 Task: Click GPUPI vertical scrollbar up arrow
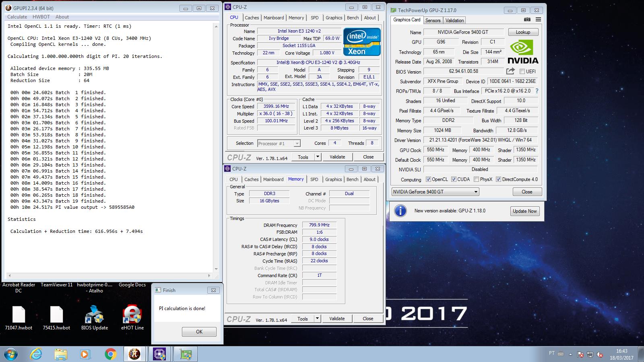pyautogui.click(x=216, y=26)
